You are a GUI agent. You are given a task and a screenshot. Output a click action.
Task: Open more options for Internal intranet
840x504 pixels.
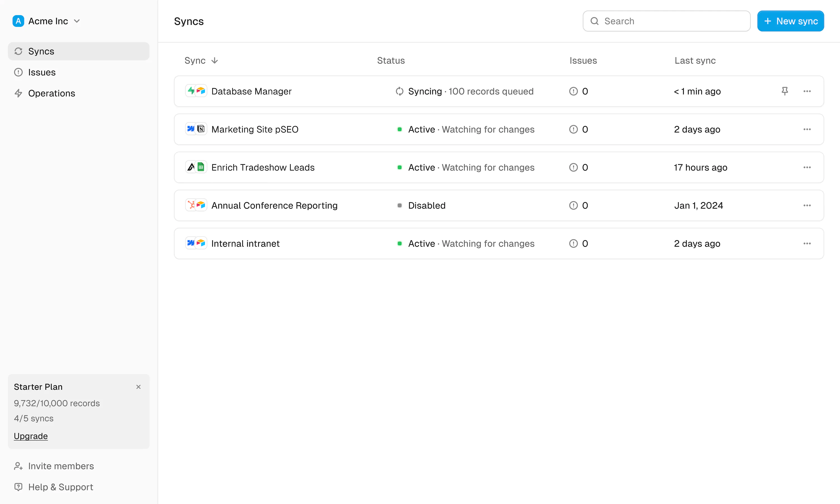[x=807, y=243]
